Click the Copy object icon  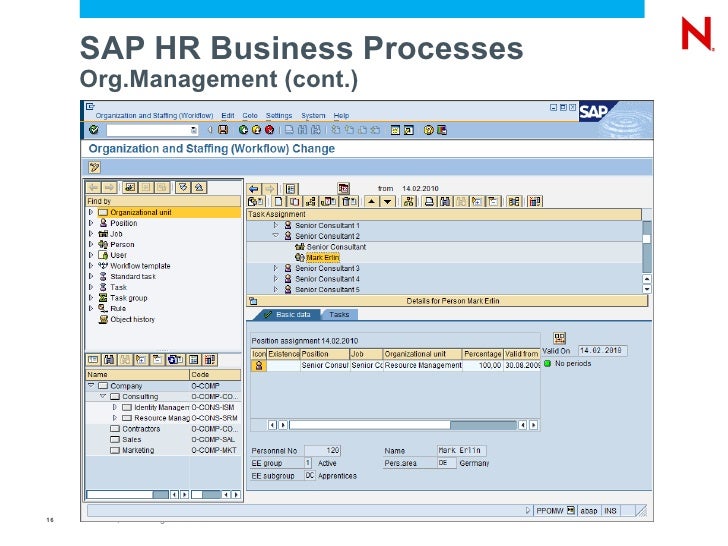294,202
